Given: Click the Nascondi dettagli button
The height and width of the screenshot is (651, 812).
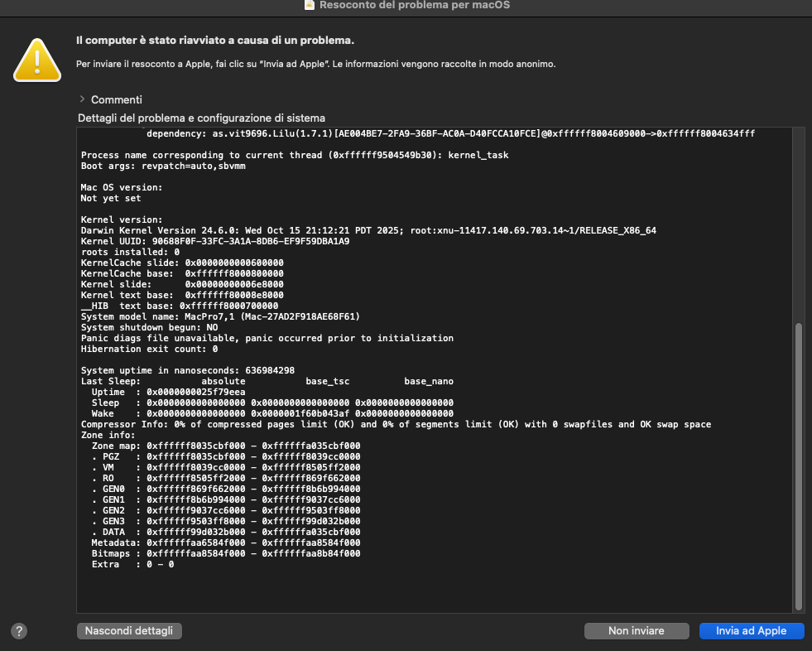Looking at the screenshot, I should pyautogui.click(x=129, y=631).
